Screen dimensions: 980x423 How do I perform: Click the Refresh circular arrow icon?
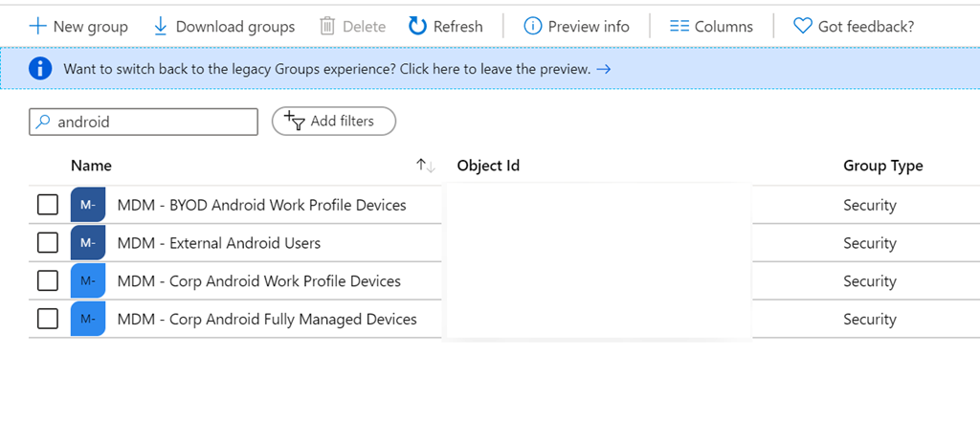(x=417, y=26)
